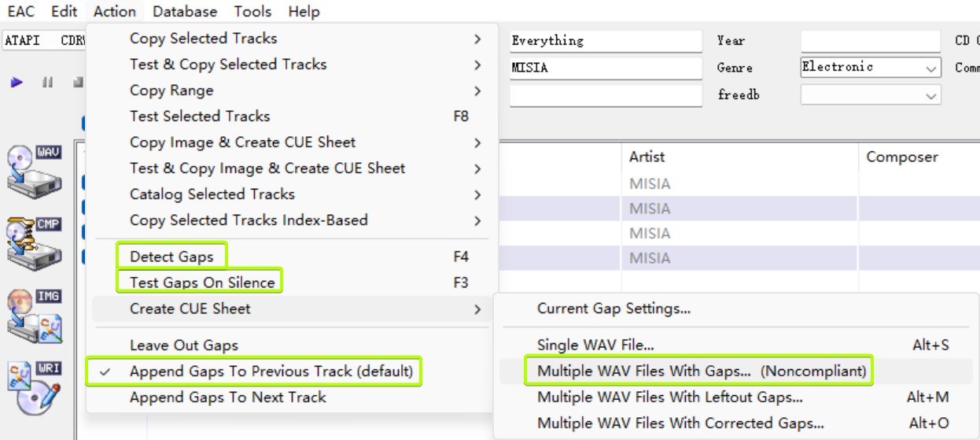Click the Year input field
Screen dimensions: 980x440
coord(870,41)
